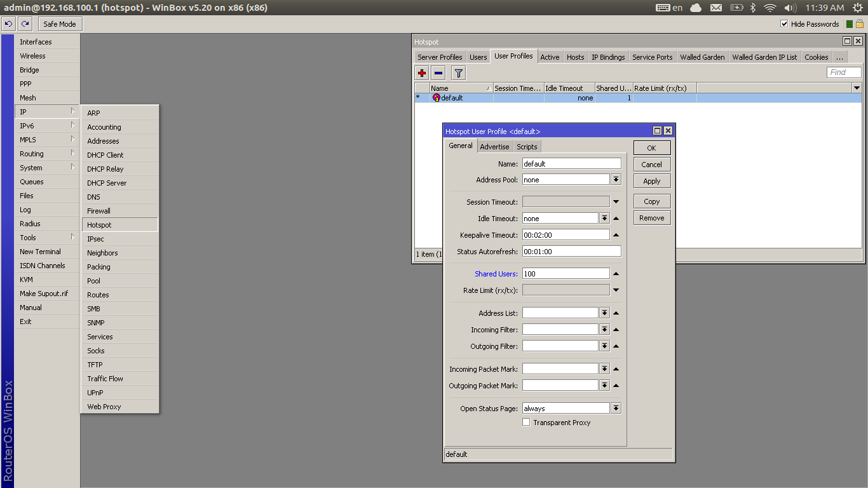Open the Walled Garden IP List tab
868x488 pixels.
point(764,57)
